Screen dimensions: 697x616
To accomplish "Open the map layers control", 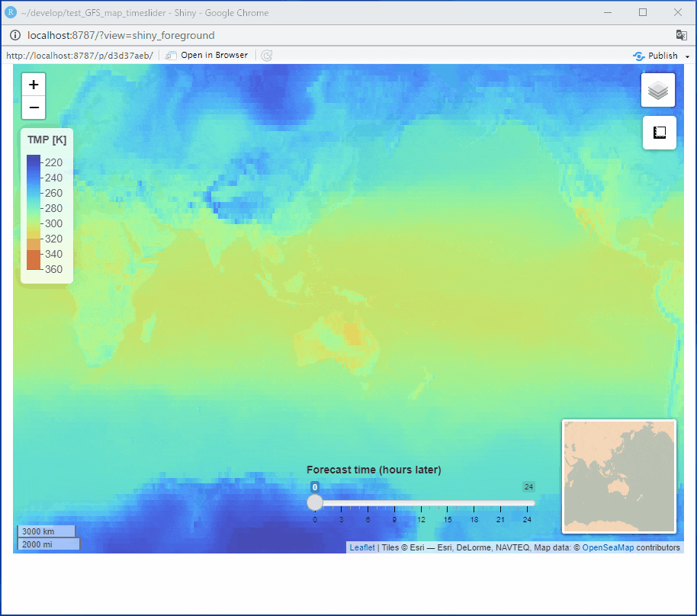I will (x=658, y=90).
